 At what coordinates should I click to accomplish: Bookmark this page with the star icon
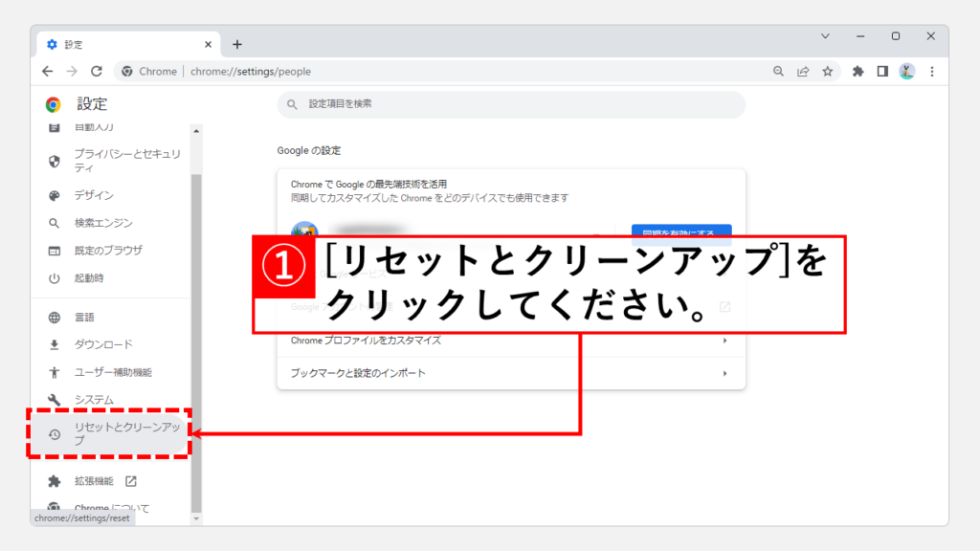828,71
